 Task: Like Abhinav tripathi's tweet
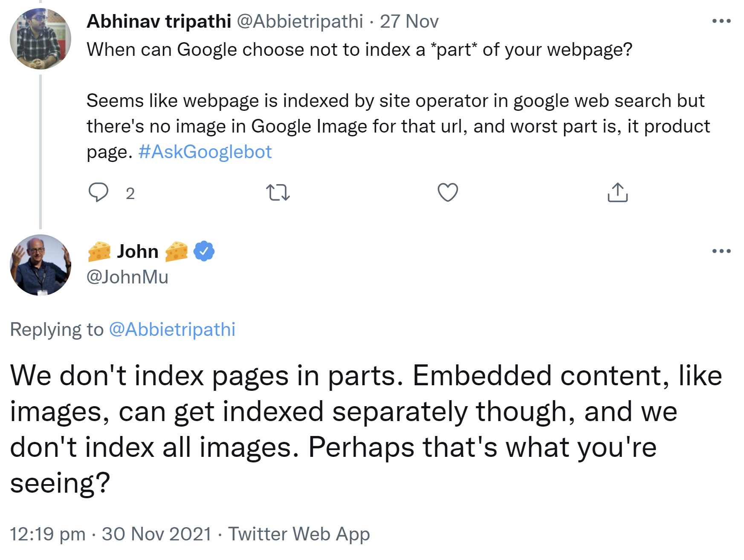pyautogui.click(x=448, y=192)
